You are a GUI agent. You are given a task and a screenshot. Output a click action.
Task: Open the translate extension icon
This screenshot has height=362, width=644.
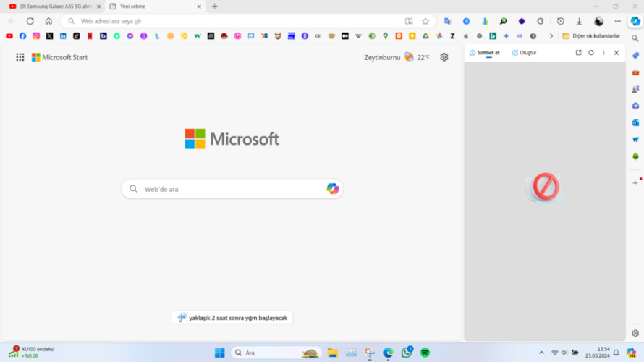[448, 22]
